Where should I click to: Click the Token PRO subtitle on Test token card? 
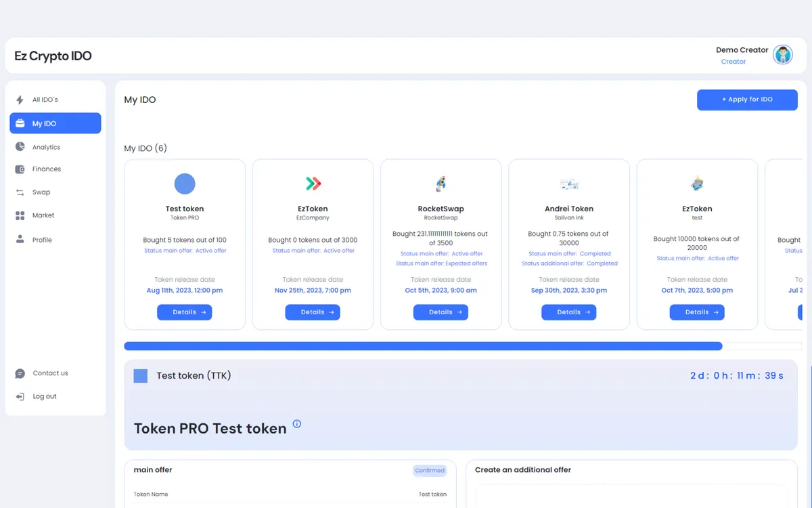(185, 218)
